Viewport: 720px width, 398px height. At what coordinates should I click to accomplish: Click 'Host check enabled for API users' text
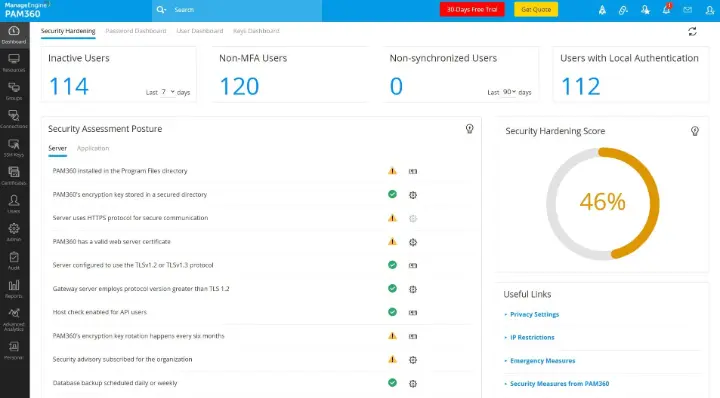[x=100, y=312]
